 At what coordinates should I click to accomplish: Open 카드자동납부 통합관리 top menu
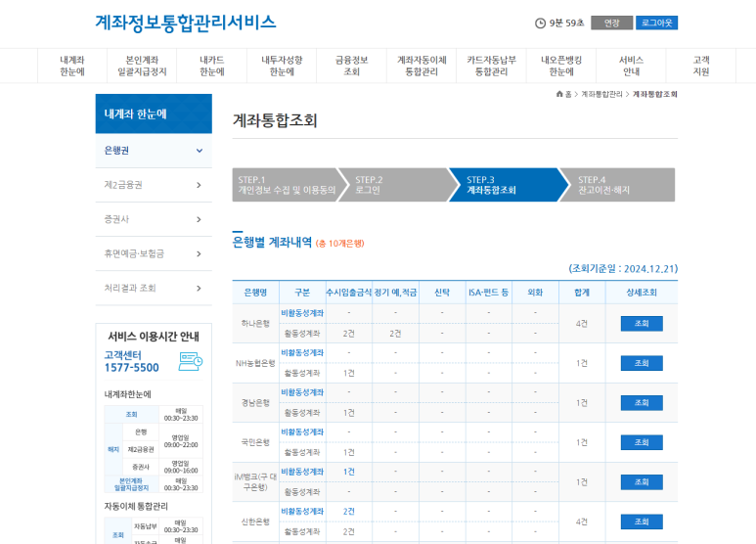491,66
